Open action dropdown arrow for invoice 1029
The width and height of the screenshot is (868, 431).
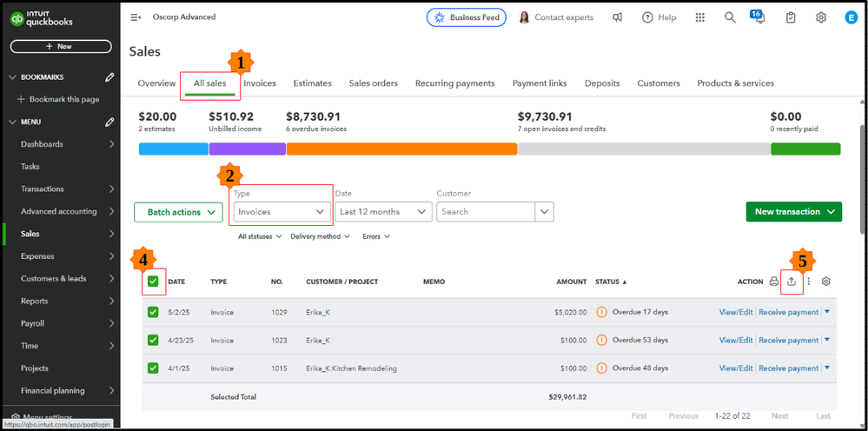(827, 312)
